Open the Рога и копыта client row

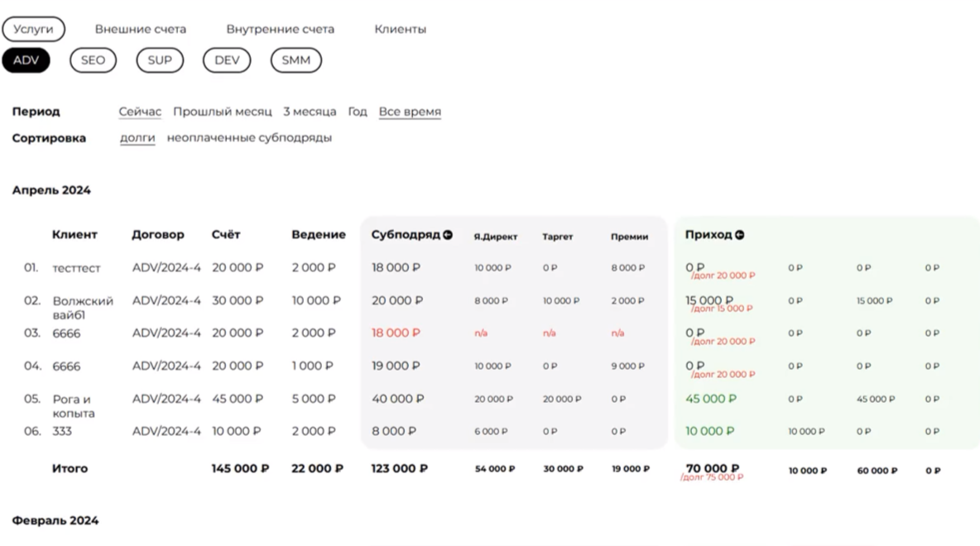tap(73, 405)
